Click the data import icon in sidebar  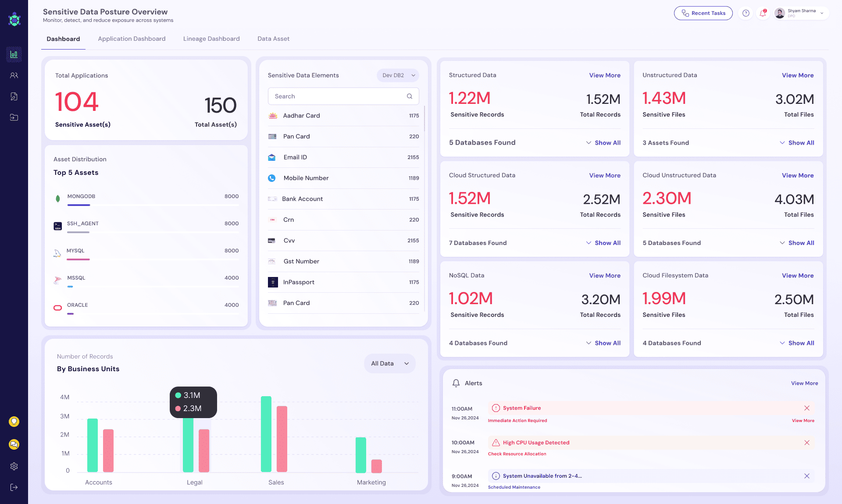tap(14, 117)
